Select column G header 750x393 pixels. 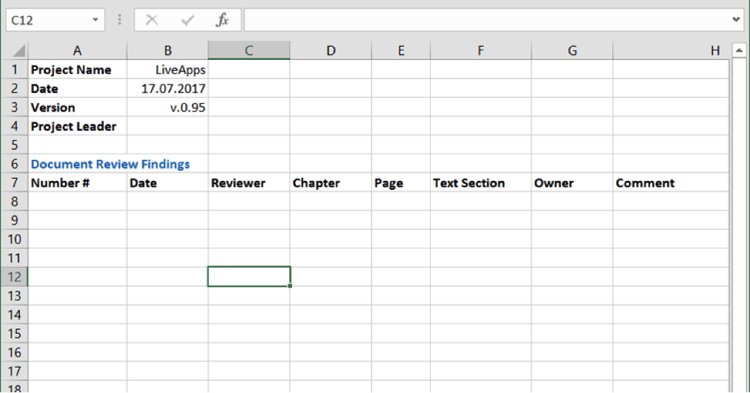(x=572, y=50)
